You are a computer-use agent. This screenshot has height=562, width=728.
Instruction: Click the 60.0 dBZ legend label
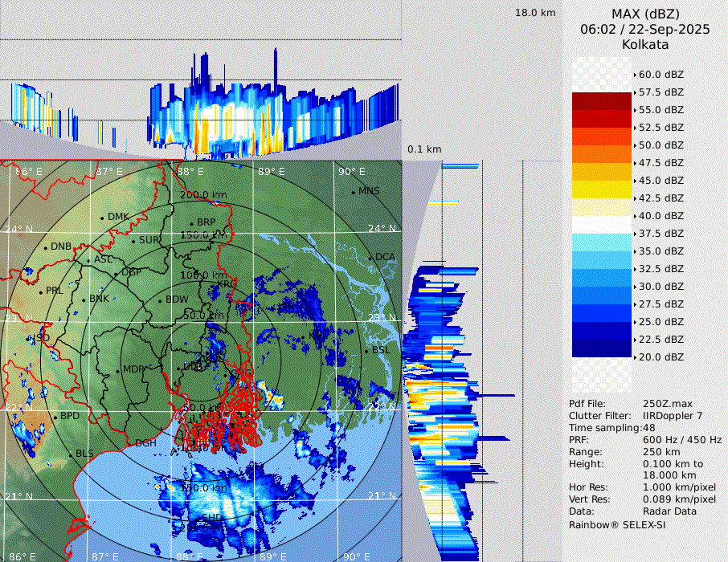661,75
